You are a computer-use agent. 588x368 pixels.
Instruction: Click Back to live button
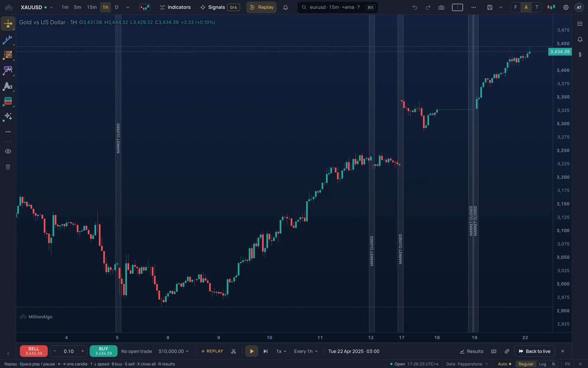(x=534, y=351)
